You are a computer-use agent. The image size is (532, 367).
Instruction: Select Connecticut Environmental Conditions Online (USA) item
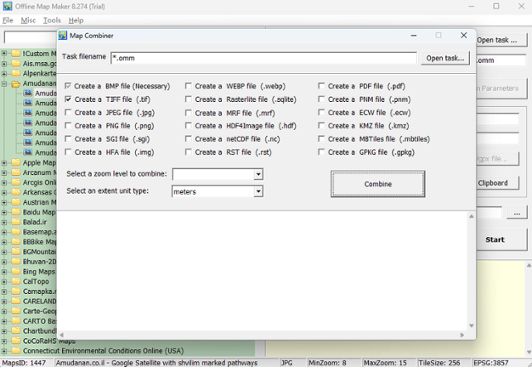pyautogui.click(x=103, y=351)
